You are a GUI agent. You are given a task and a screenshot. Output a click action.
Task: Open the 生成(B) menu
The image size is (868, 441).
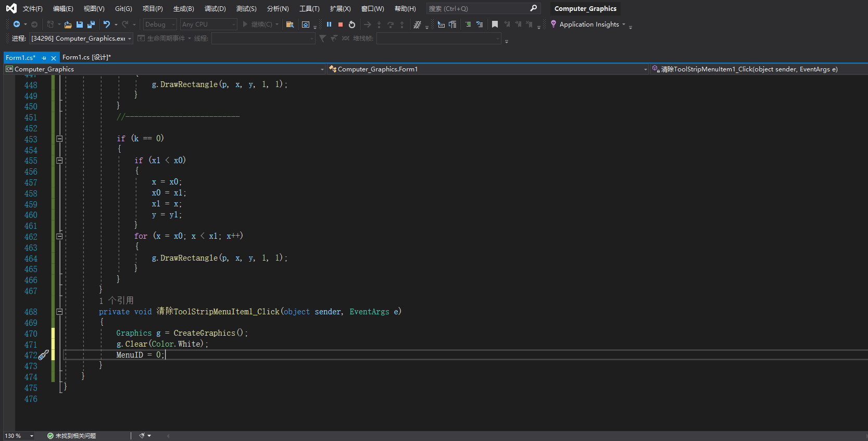[183, 9]
